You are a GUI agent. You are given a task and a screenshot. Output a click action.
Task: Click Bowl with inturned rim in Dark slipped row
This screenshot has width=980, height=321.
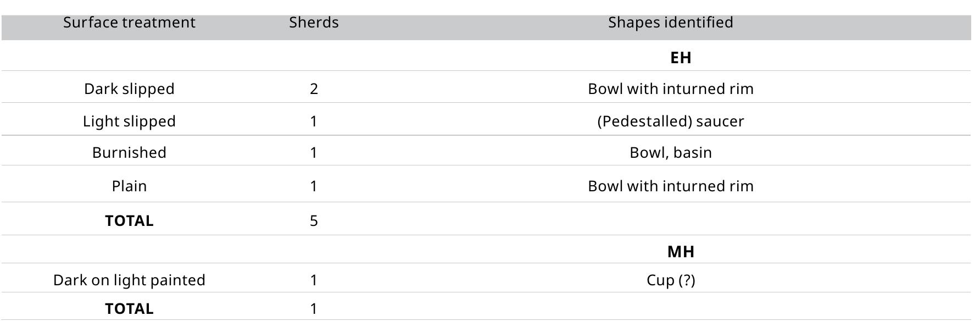click(670, 89)
